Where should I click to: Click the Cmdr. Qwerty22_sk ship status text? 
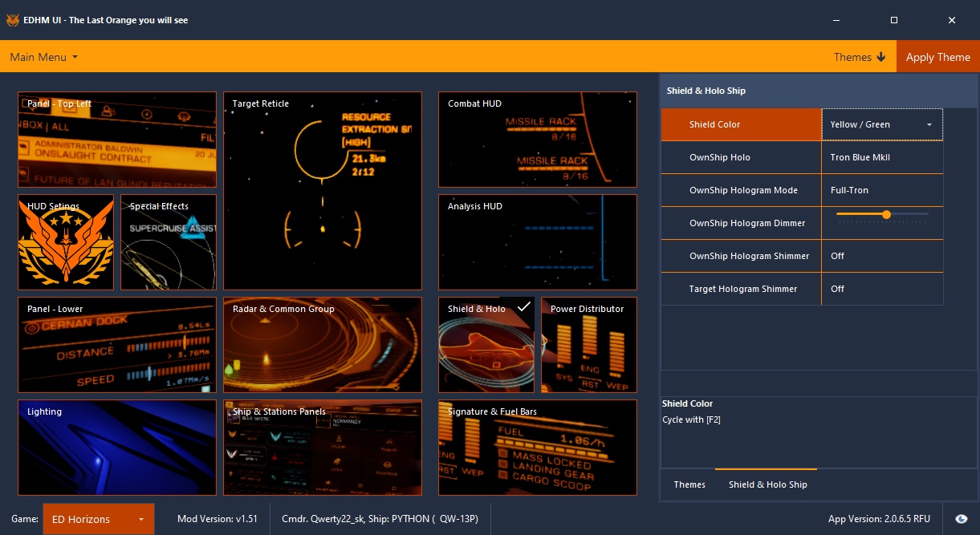point(380,519)
